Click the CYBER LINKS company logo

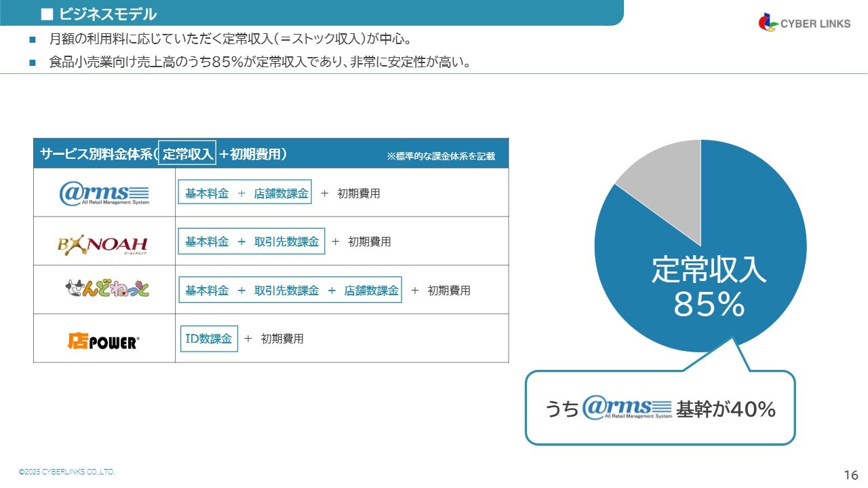804,22
